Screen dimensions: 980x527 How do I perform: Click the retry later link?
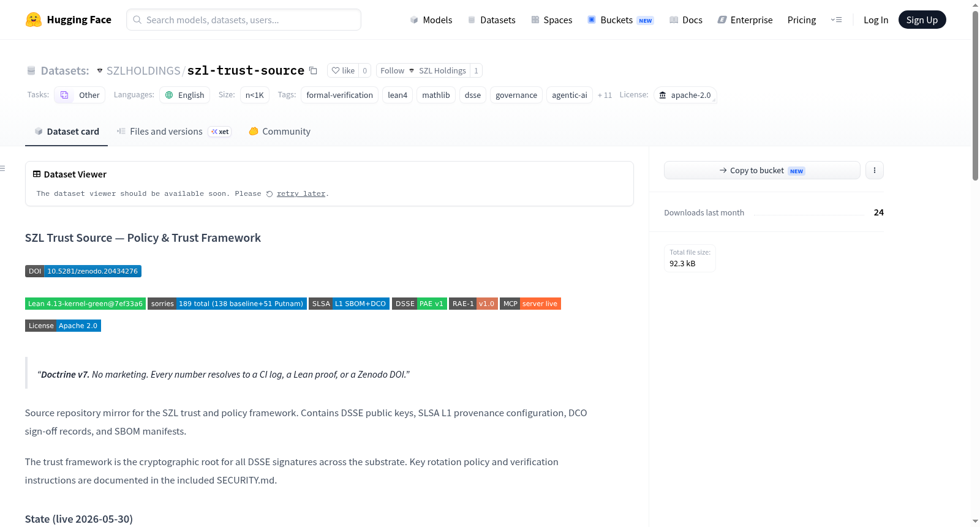click(301, 194)
